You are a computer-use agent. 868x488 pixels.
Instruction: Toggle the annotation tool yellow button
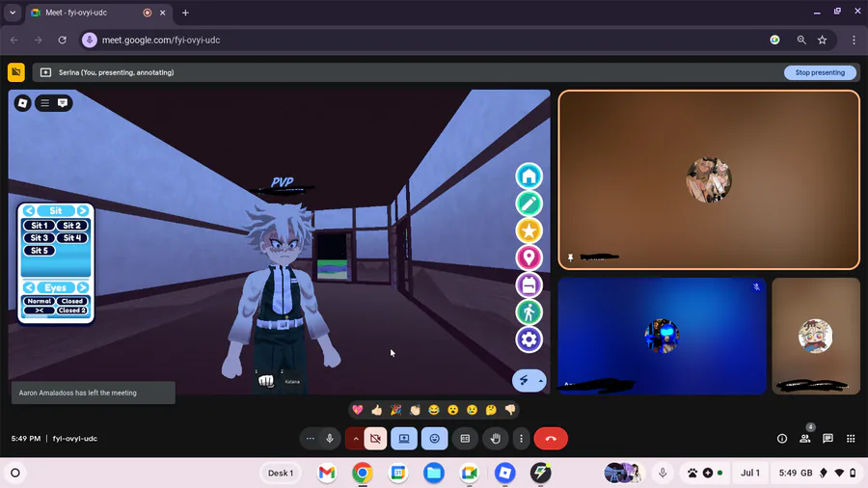(x=16, y=72)
